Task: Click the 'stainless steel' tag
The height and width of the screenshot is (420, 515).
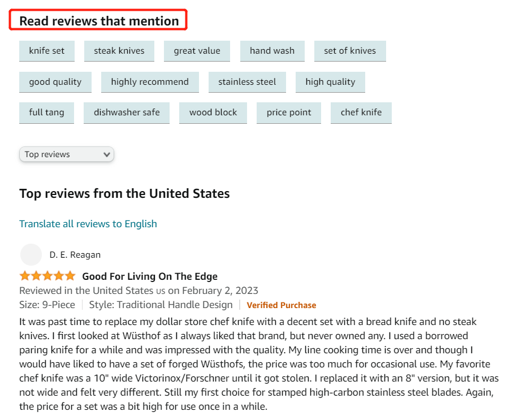Action: tap(247, 82)
